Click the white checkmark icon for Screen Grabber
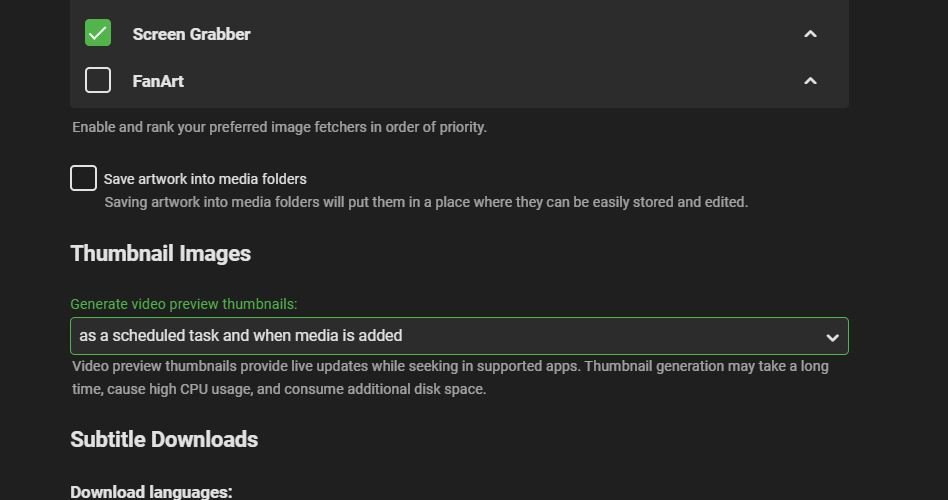Viewport: 948px width, 500px height. [98, 33]
